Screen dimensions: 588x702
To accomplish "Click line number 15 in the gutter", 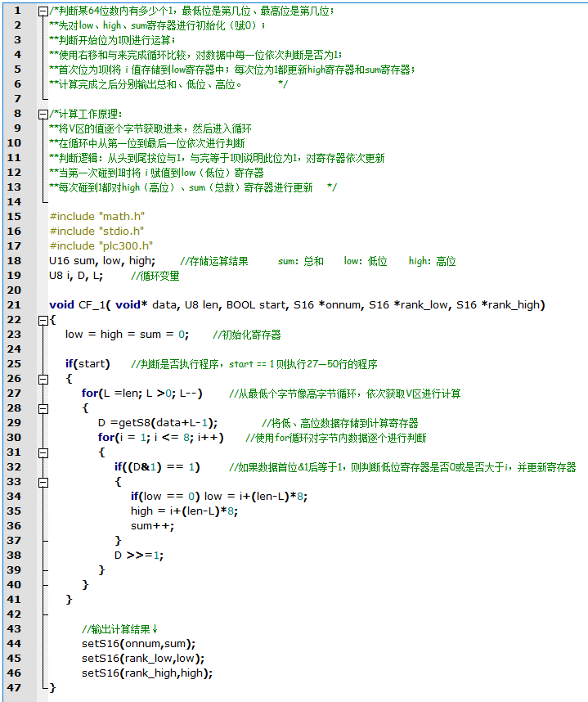I will pos(14,216).
